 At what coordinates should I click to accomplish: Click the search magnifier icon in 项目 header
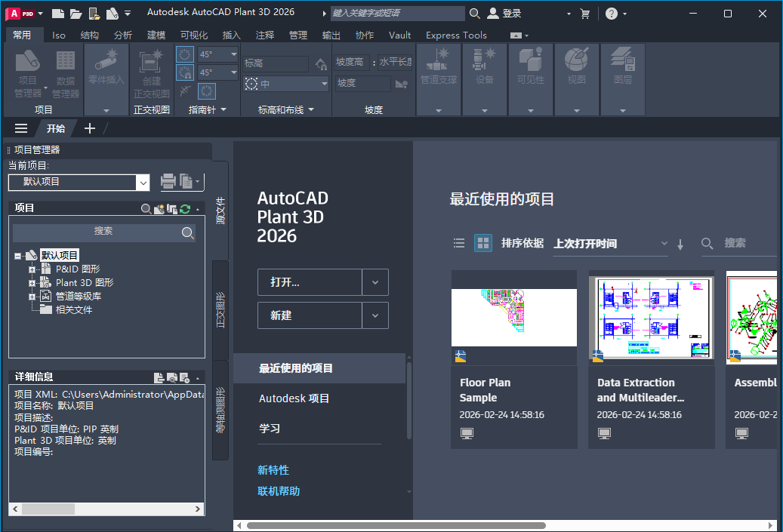click(x=146, y=208)
